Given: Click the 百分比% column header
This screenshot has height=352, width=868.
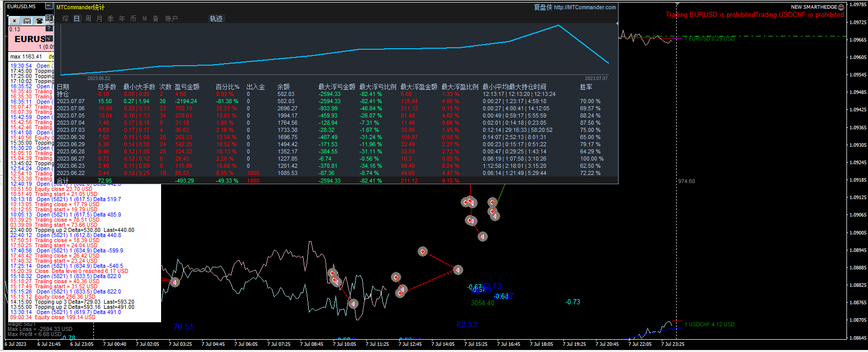Looking at the screenshot, I should (x=227, y=87).
